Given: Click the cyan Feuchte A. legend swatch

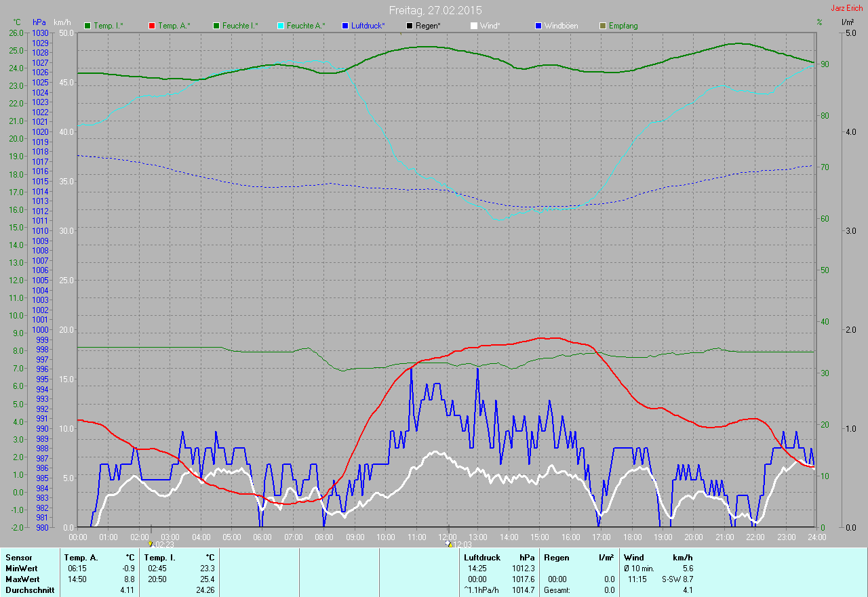Looking at the screenshot, I should coord(281,26).
